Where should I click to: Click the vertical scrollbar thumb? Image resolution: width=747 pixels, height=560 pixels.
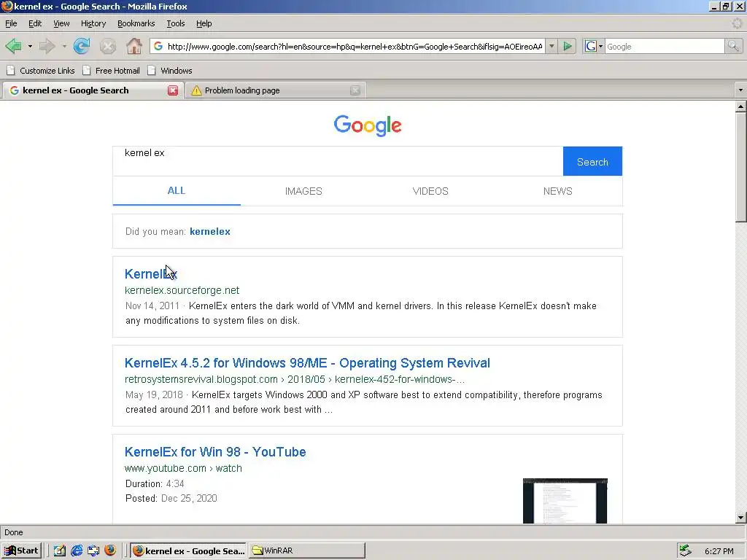741,167
